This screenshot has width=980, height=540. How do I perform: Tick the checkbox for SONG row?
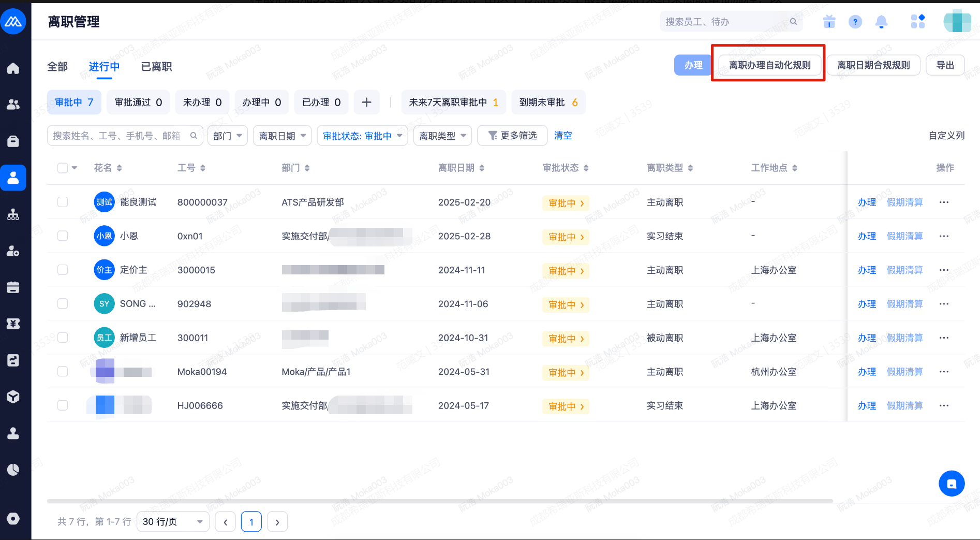point(63,303)
